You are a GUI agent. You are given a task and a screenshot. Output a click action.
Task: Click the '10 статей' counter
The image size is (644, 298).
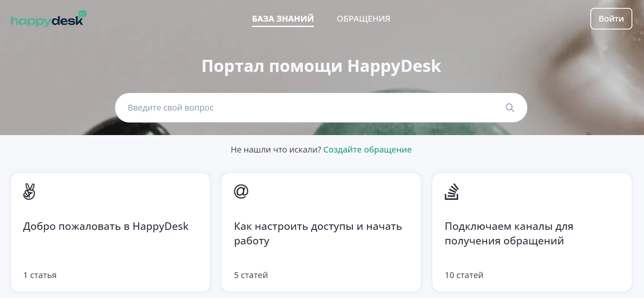pos(464,275)
